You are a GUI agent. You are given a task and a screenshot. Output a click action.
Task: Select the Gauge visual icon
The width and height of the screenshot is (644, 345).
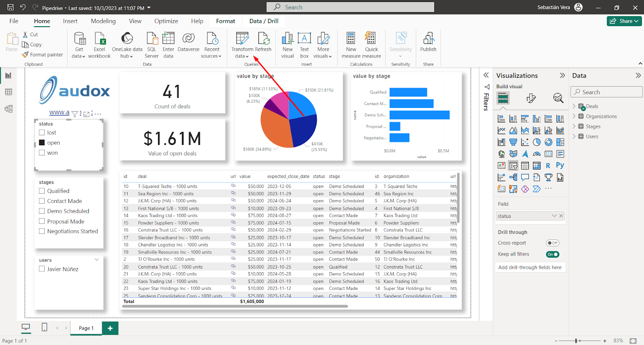[537, 154]
